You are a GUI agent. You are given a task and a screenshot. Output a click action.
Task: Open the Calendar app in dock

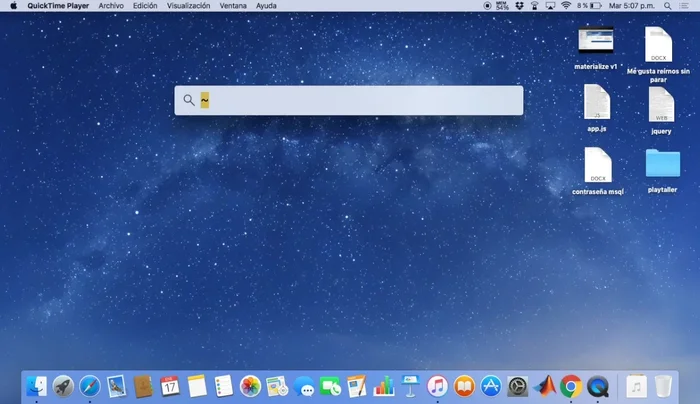point(170,385)
